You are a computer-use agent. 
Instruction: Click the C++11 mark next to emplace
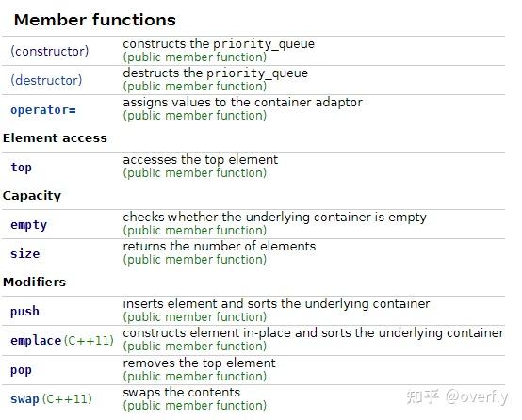(89, 341)
